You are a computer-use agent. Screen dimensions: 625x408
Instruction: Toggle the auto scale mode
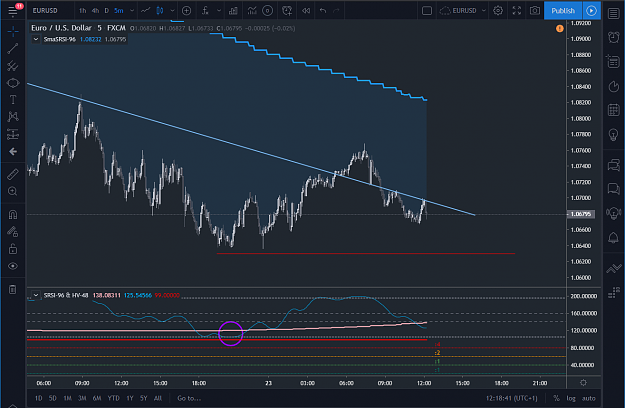[x=588, y=398]
